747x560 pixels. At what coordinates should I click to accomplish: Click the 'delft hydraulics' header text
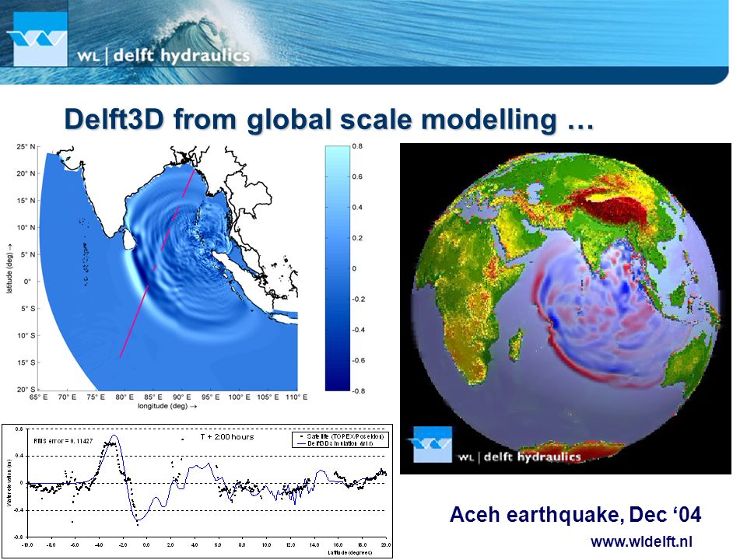click(x=181, y=56)
